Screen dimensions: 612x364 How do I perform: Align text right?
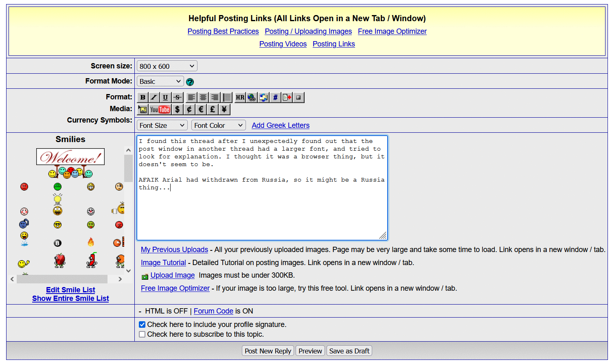(x=215, y=97)
